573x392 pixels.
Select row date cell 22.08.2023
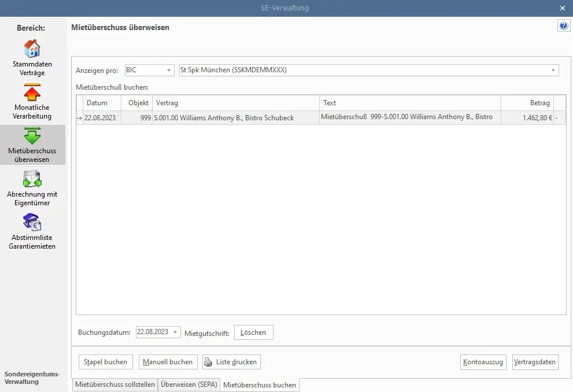pos(102,118)
